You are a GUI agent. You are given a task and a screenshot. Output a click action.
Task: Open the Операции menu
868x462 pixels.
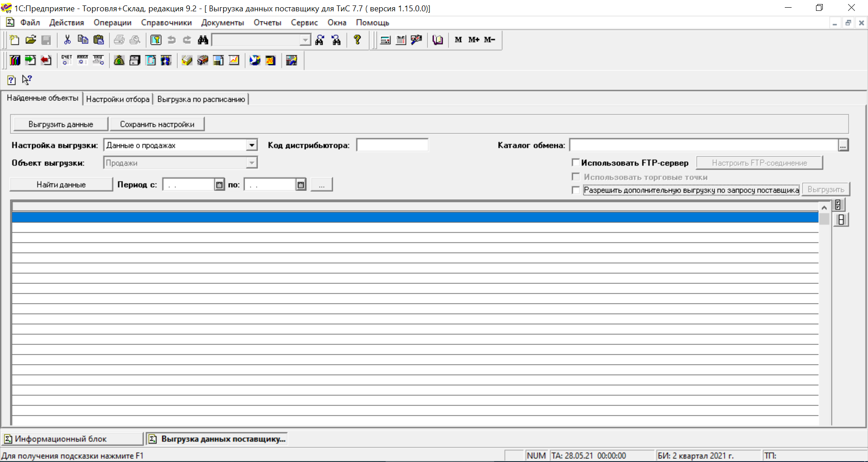click(x=113, y=23)
